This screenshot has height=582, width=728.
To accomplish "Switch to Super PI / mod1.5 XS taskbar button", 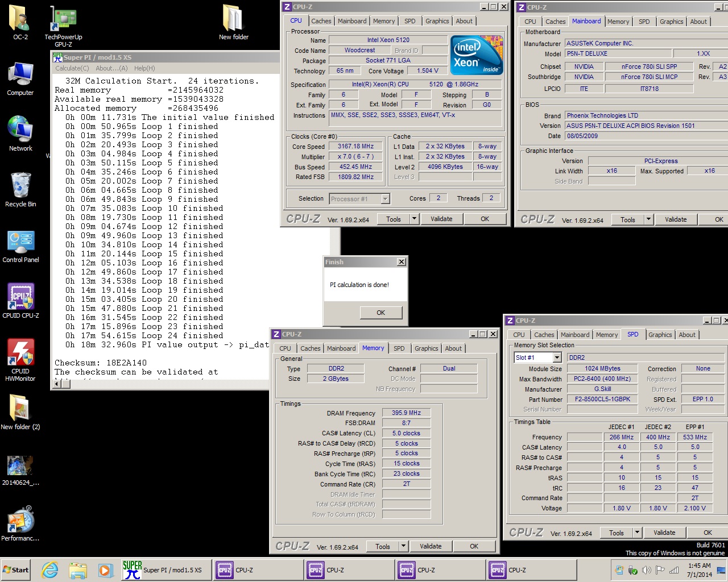I will pos(166,570).
